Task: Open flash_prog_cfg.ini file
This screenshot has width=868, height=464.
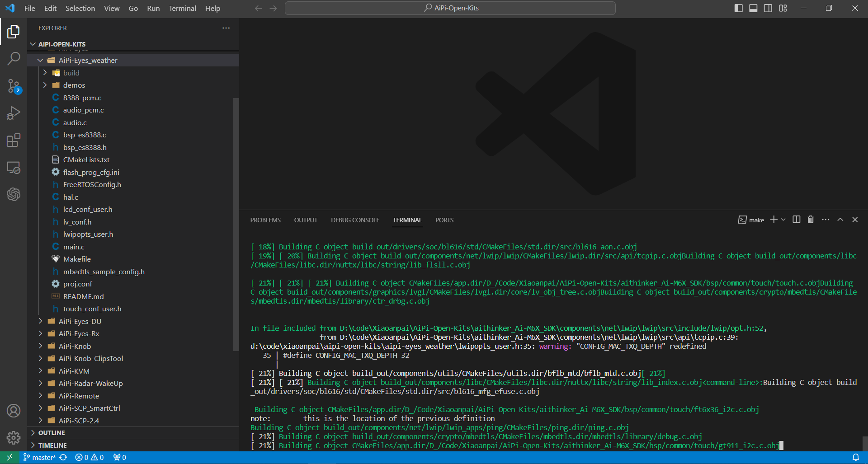Action: pos(133,172)
